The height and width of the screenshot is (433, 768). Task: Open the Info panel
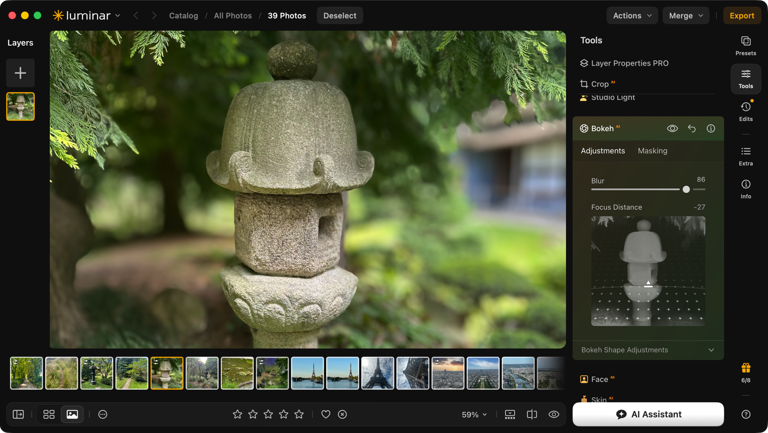point(745,189)
